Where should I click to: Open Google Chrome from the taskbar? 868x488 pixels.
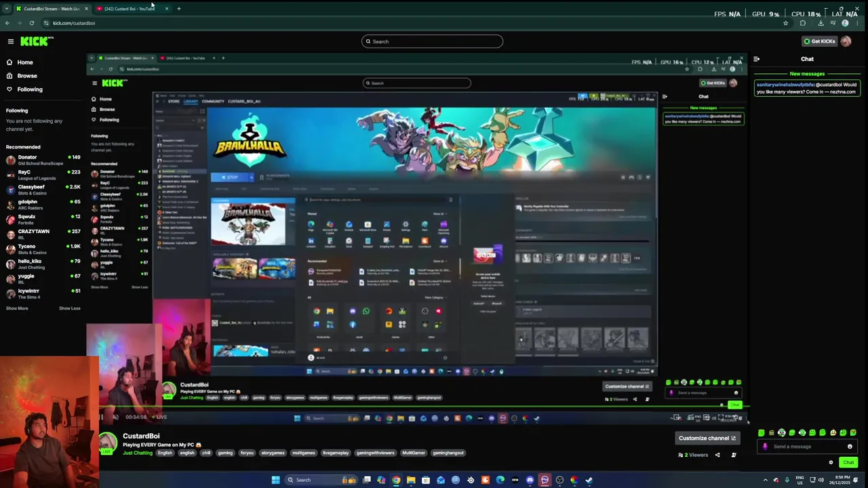pos(396,480)
